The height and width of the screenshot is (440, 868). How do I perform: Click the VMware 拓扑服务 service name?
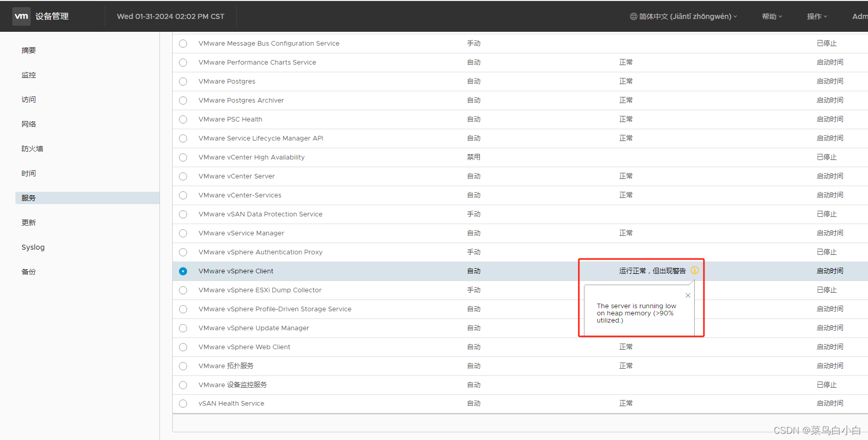coord(226,366)
